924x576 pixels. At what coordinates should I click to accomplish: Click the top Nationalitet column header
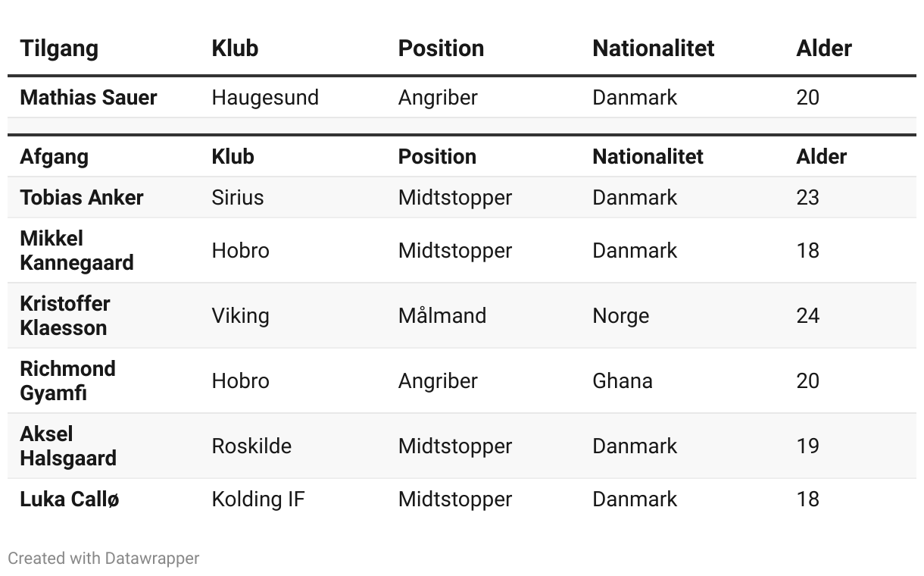654,49
